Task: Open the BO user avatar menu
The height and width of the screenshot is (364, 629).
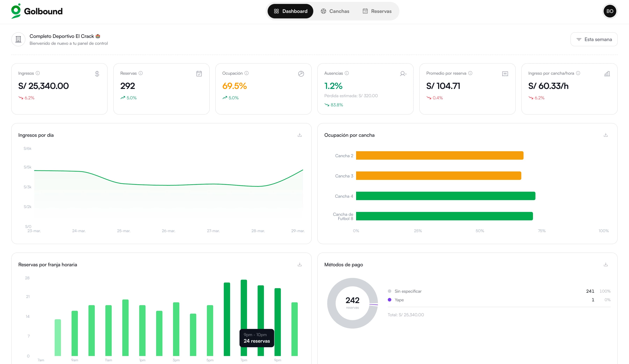Action: pyautogui.click(x=610, y=11)
